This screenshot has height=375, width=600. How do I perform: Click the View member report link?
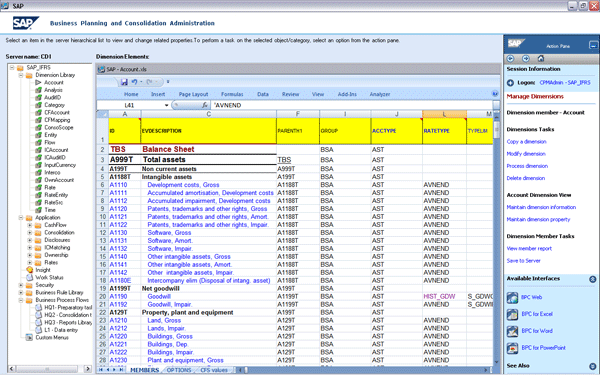coord(529,249)
